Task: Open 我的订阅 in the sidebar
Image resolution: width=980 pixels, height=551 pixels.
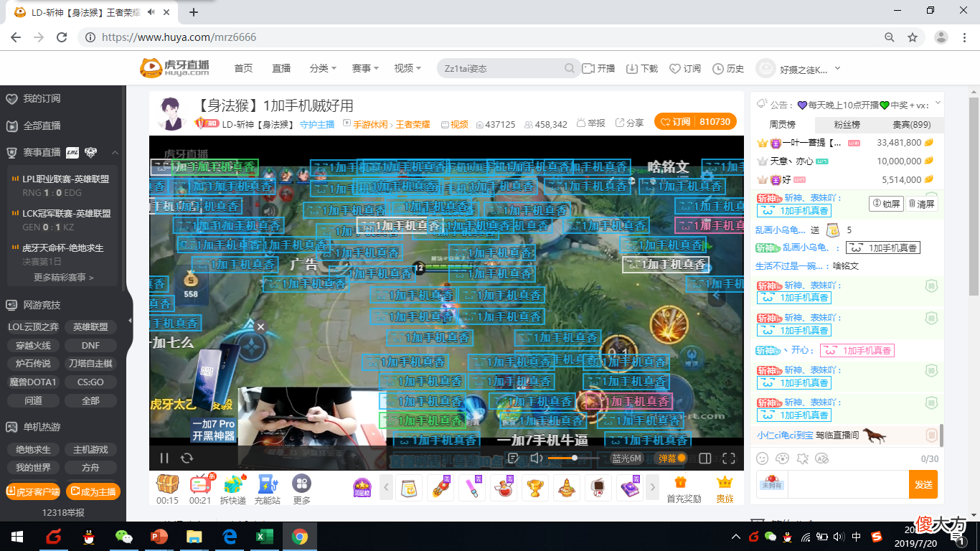Action: 42,98
